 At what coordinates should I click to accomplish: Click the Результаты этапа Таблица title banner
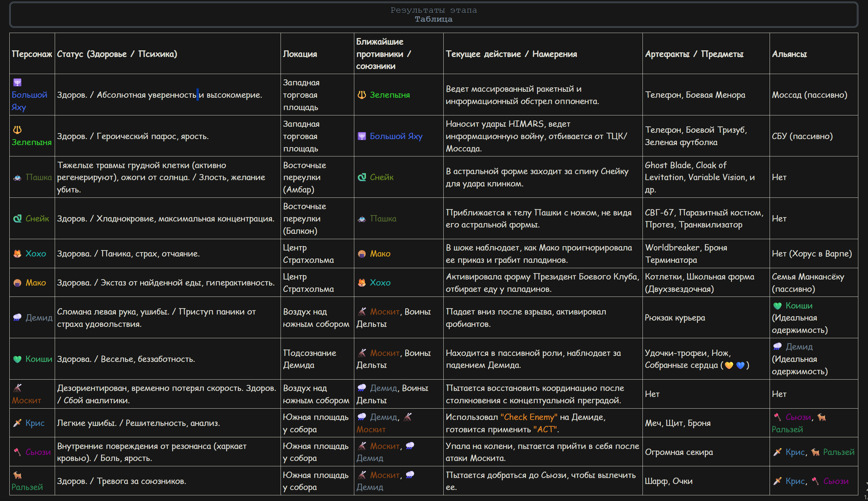click(x=433, y=15)
